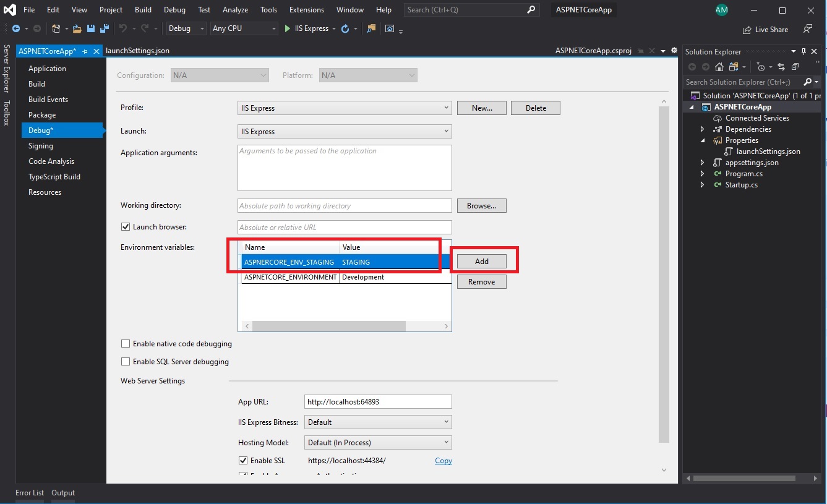Open the Launch dropdown
The width and height of the screenshot is (827, 504).
coord(345,131)
